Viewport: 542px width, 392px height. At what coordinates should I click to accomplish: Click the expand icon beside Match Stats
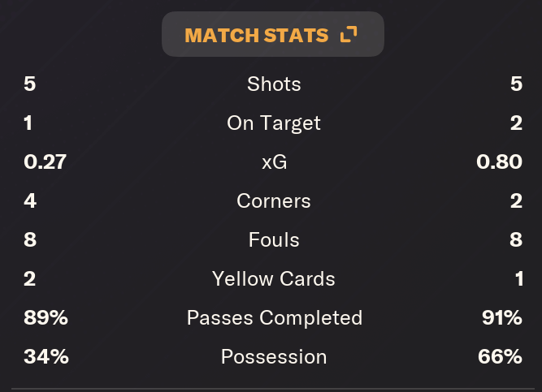click(349, 35)
